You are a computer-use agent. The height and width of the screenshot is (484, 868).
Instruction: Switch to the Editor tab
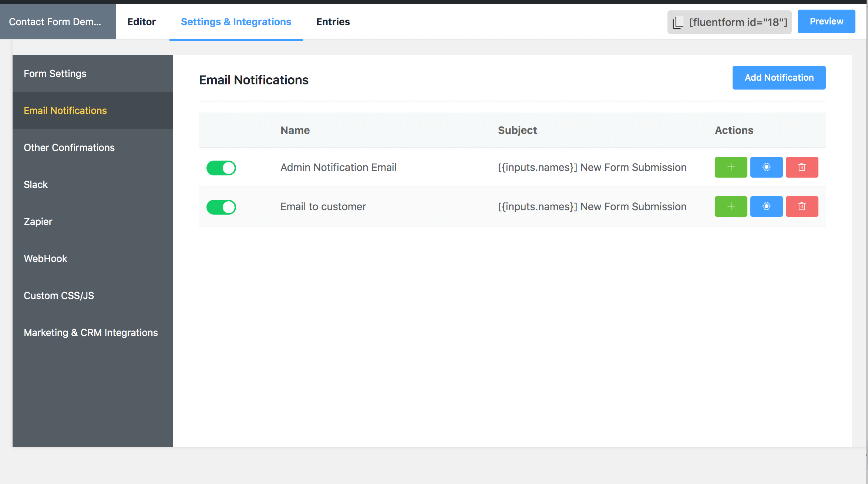pos(141,22)
